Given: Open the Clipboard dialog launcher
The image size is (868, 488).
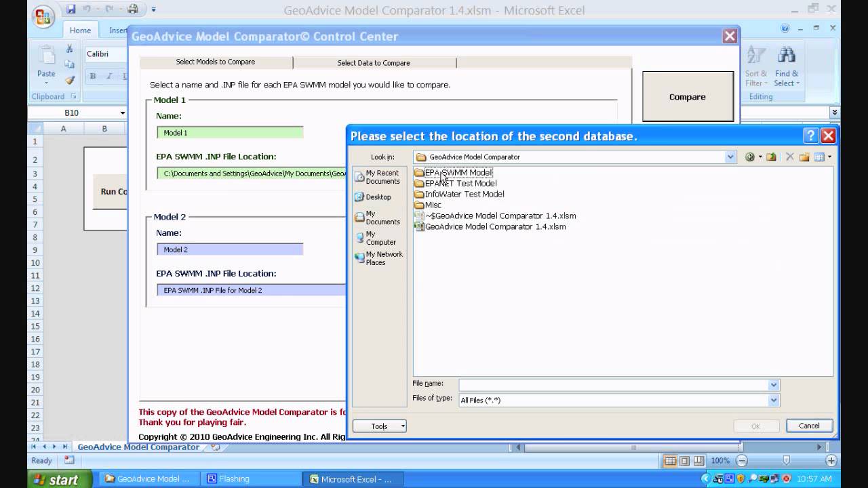Looking at the screenshot, I should (x=73, y=96).
